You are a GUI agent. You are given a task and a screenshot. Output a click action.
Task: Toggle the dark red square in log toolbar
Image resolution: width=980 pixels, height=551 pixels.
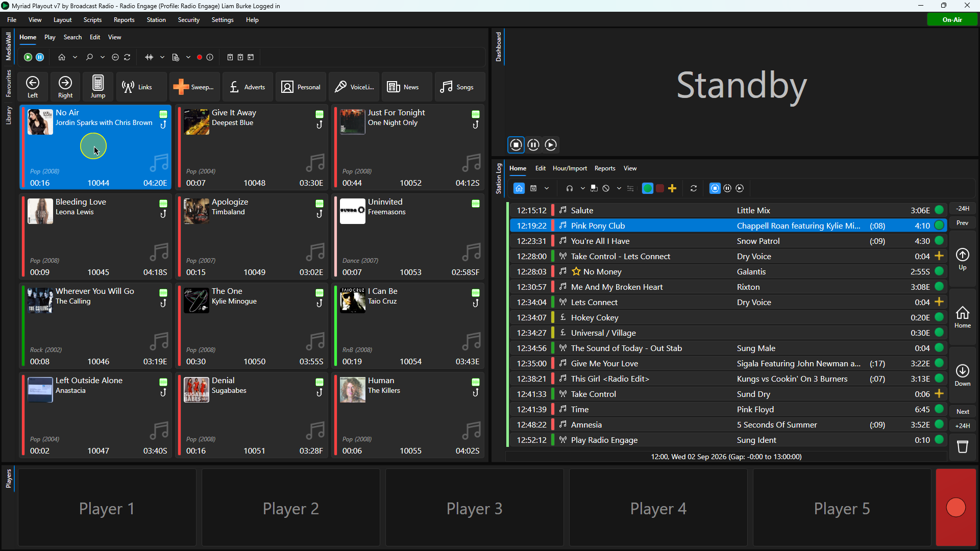(x=660, y=188)
